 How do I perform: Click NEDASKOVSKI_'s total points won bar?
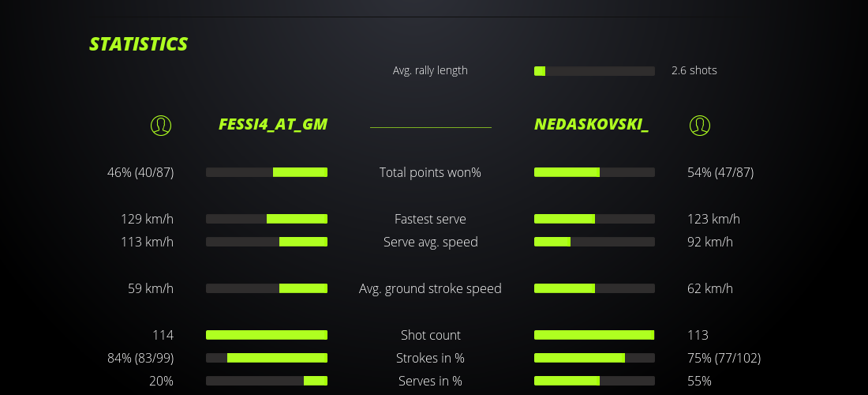(x=594, y=172)
